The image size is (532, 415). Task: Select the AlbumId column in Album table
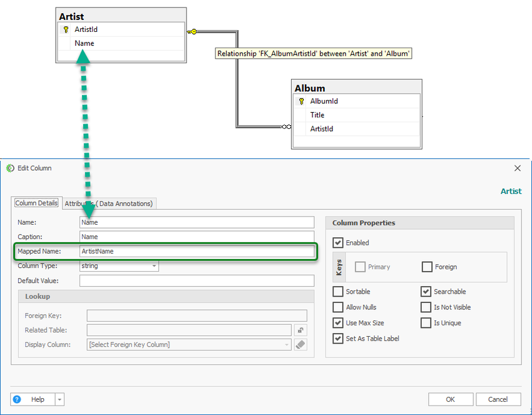pyautogui.click(x=357, y=101)
